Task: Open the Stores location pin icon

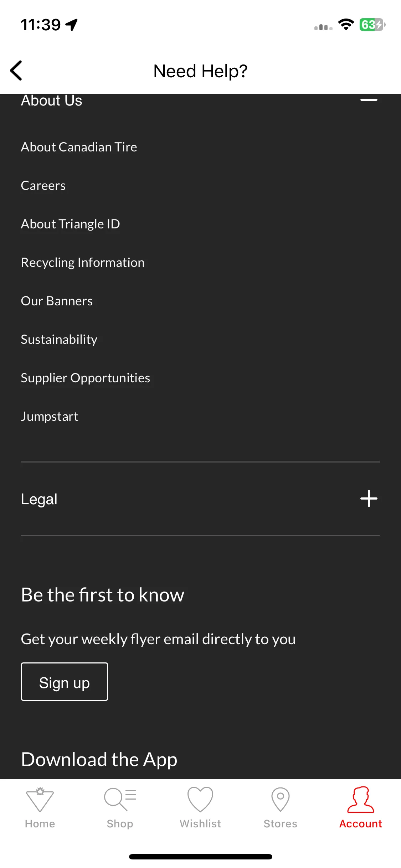Action: coord(281,799)
